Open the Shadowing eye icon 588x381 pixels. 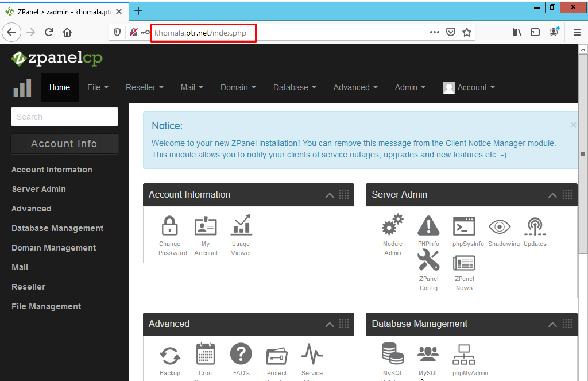click(500, 227)
